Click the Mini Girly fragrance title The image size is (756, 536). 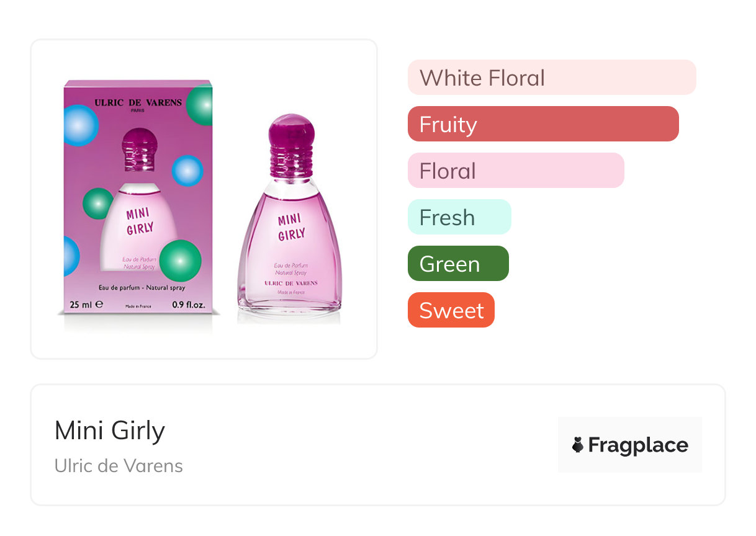click(x=110, y=431)
